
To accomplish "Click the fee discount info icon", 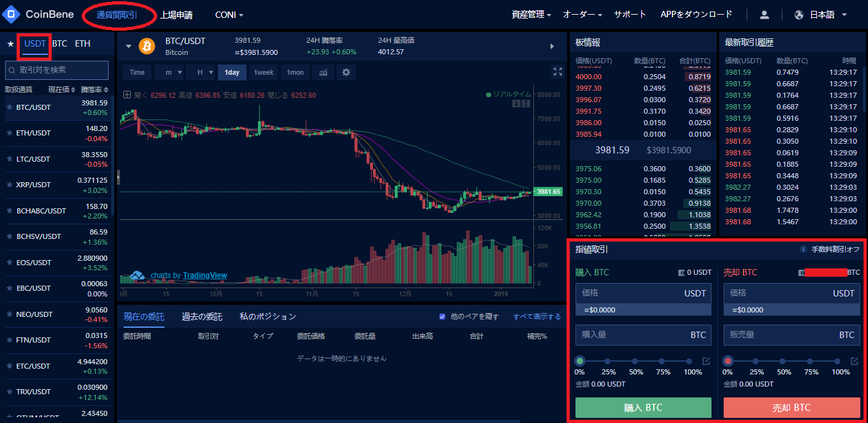I will (x=804, y=250).
